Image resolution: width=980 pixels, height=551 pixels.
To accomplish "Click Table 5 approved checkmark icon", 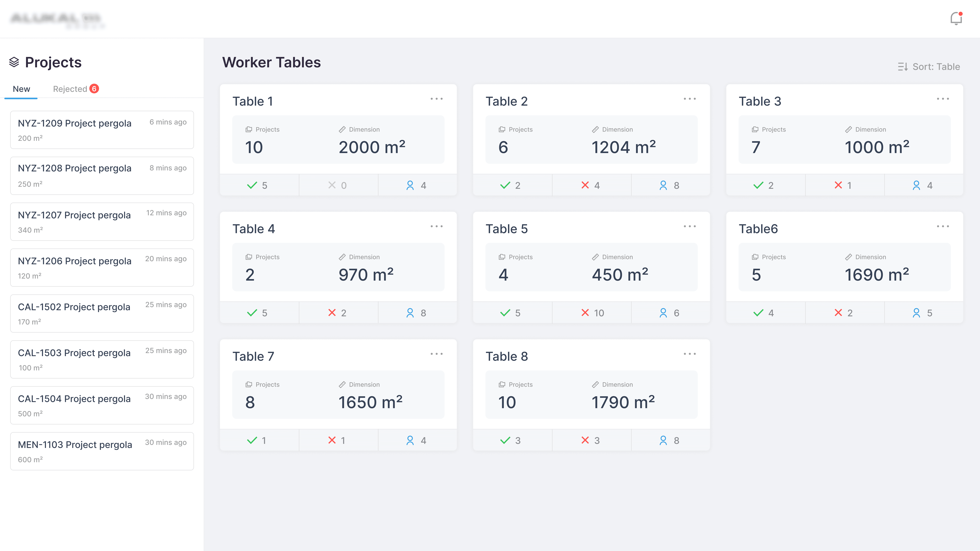I will (x=505, y=313).
